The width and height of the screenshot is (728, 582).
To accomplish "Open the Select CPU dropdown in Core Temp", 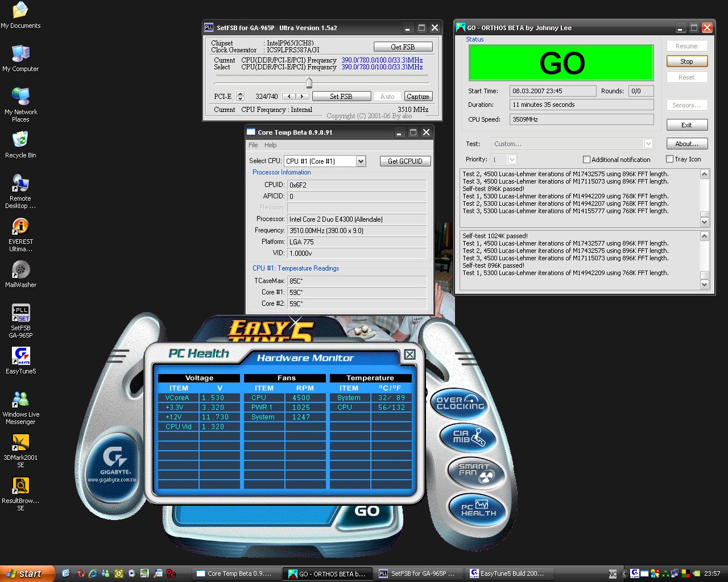I will click(361, 161).
